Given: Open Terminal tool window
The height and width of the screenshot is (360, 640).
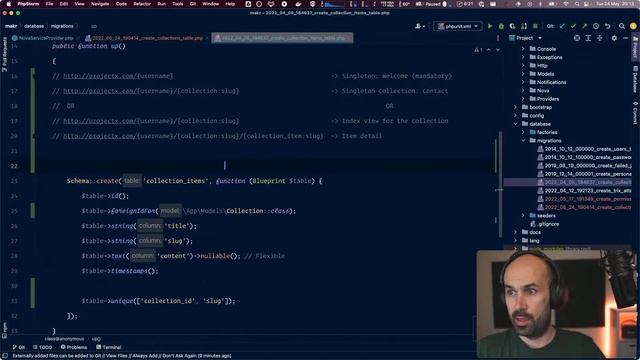Looking at the screenshot, I should click(x=109, y=347).
